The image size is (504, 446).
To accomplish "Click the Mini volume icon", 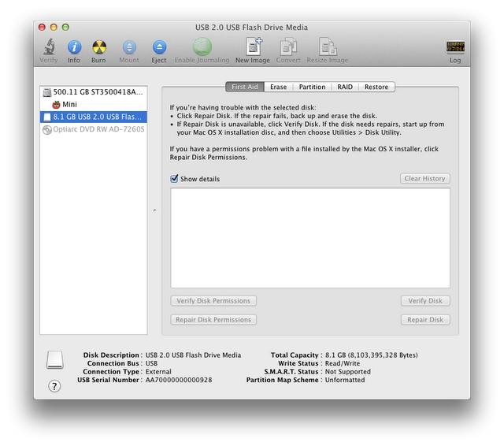I will pyautogui.click(x=56, y=105).
